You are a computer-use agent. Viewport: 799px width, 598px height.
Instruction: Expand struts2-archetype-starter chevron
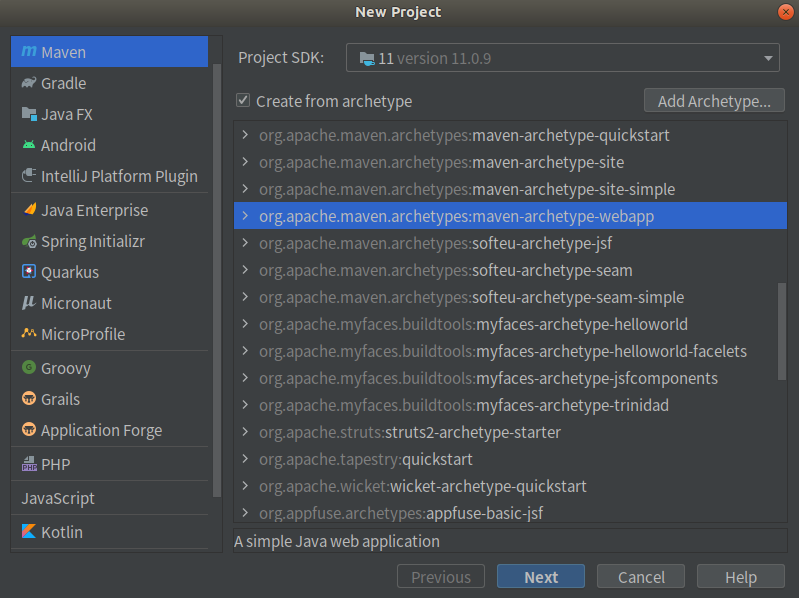point(245,432)
